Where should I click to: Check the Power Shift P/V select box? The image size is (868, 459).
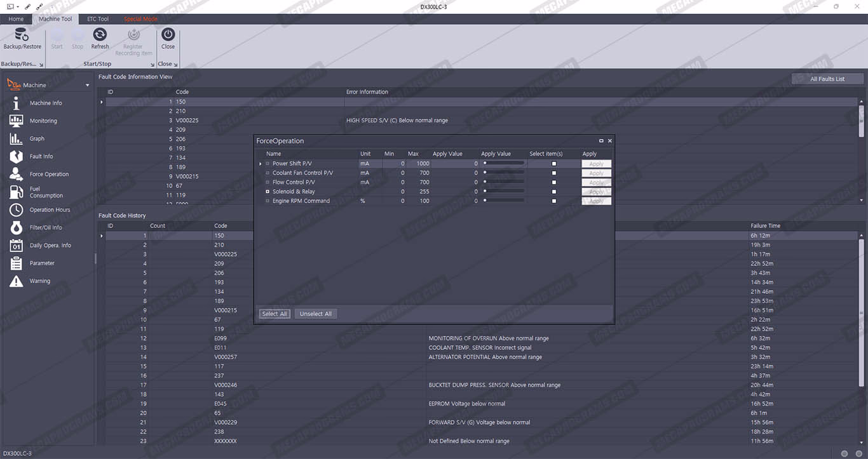tap(553, 164)
